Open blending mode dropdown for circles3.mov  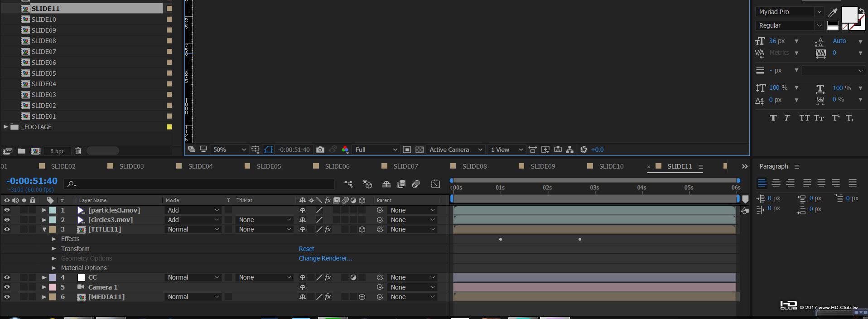coord(193,220)
